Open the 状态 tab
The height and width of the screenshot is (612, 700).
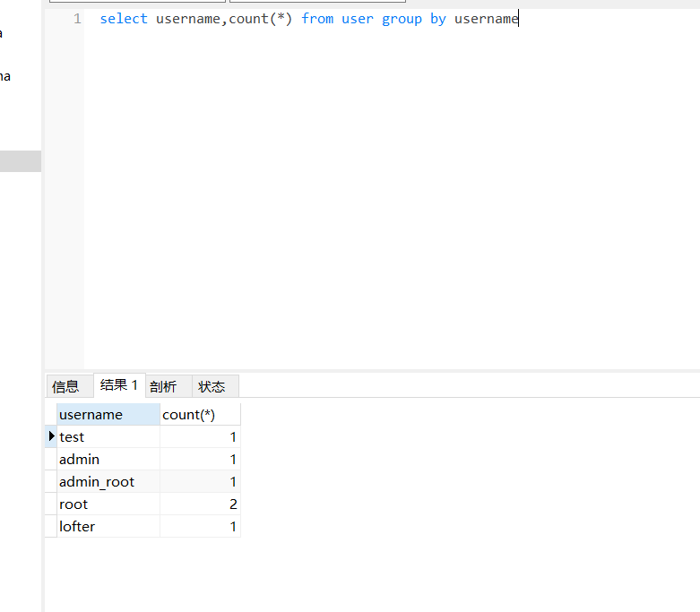216,386
